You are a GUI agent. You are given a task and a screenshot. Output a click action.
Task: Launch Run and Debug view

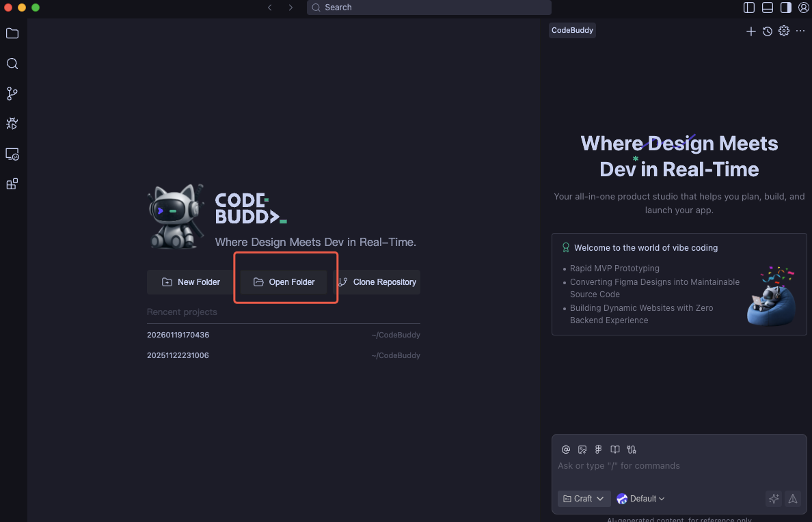(x=12, y=124)
